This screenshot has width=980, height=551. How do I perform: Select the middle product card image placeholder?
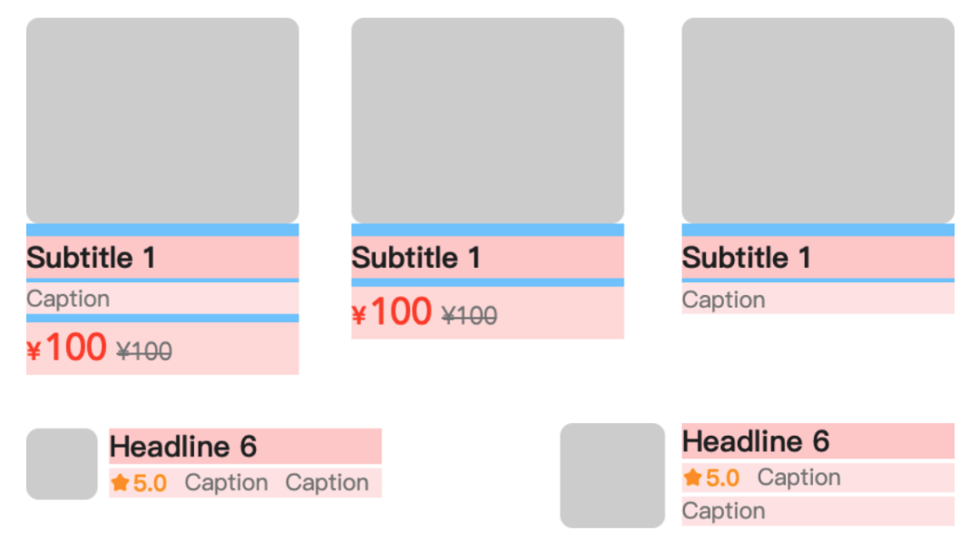point(487,120)
